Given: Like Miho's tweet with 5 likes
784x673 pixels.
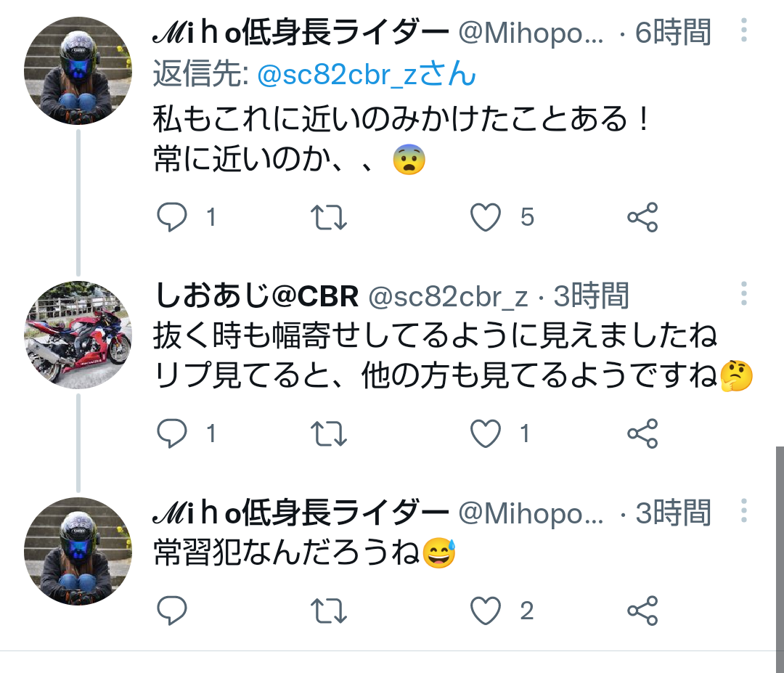Looking at the screenshot, I should pos(486,218).
